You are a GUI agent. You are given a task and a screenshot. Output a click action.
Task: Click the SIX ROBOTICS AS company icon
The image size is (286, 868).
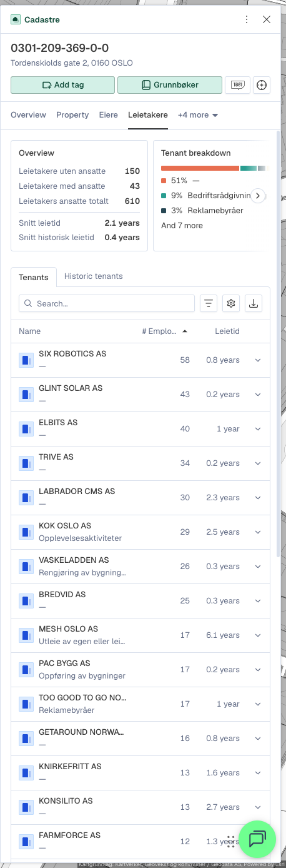coord(26,360)
